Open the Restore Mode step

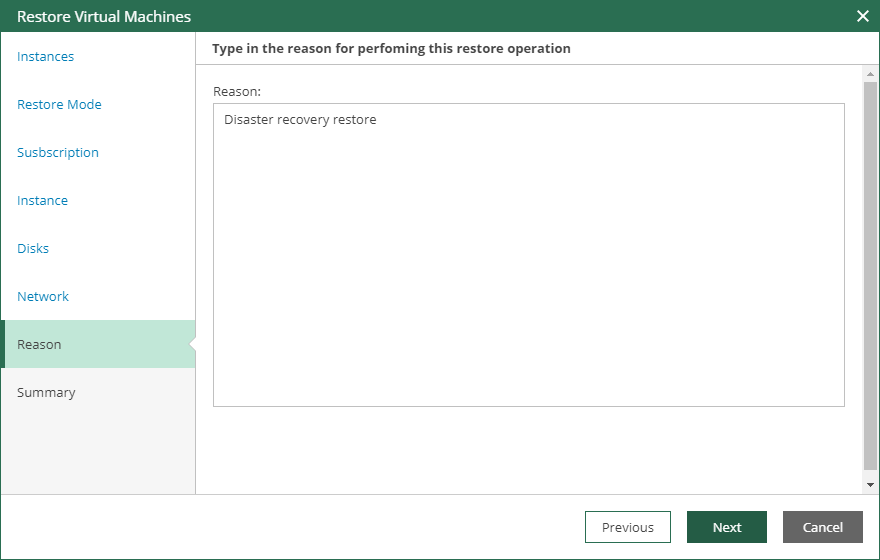tap(59, 105)
